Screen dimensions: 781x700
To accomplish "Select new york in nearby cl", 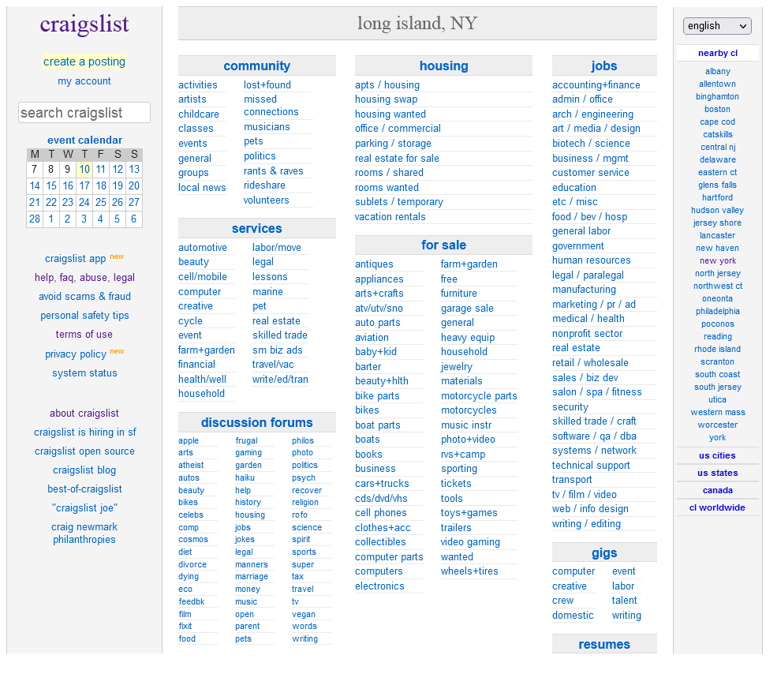I will (717, 260).
